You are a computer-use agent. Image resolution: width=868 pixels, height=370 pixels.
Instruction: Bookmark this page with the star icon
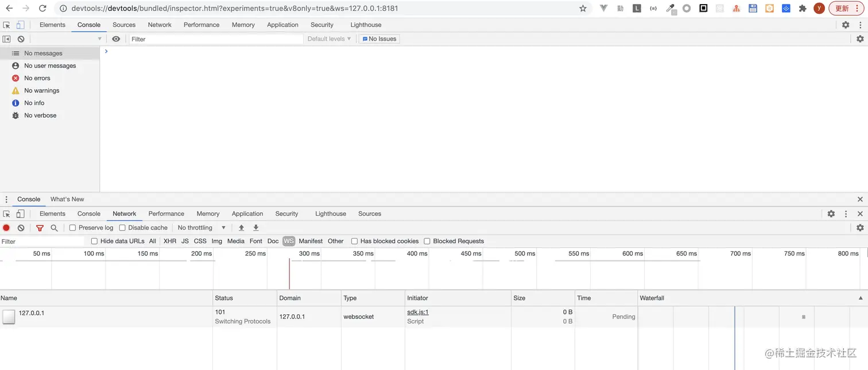(583, 9)
